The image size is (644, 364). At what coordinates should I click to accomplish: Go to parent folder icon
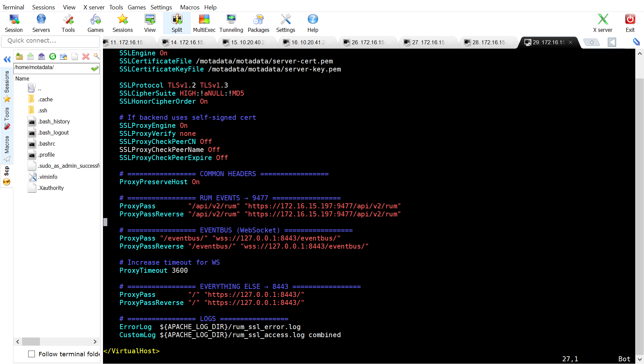19,56
